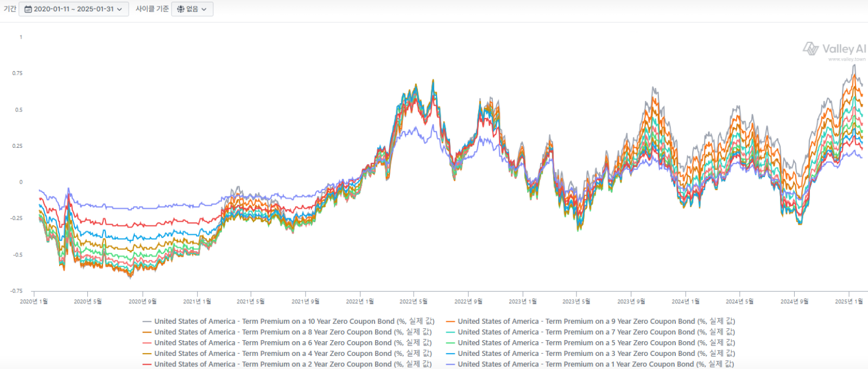
Task: Toggle the 8 Year Zero Coupon Bond legend entry
Action: pos(293,332)
